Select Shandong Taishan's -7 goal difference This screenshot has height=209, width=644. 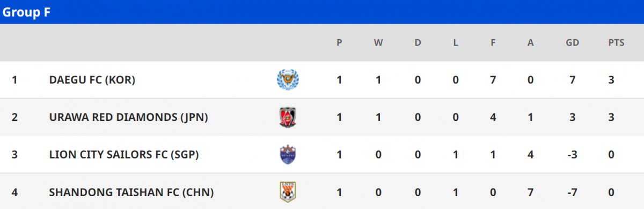(x=573, y=192)
